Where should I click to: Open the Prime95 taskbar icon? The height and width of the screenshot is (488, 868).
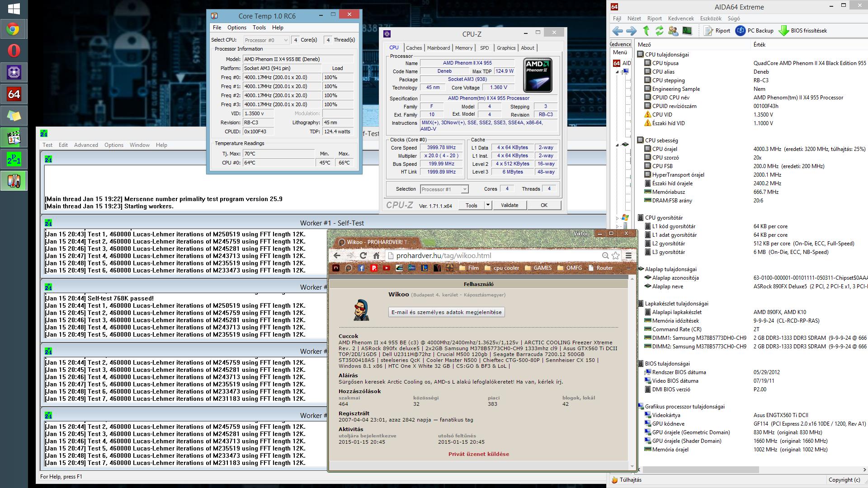click(14, 159)
